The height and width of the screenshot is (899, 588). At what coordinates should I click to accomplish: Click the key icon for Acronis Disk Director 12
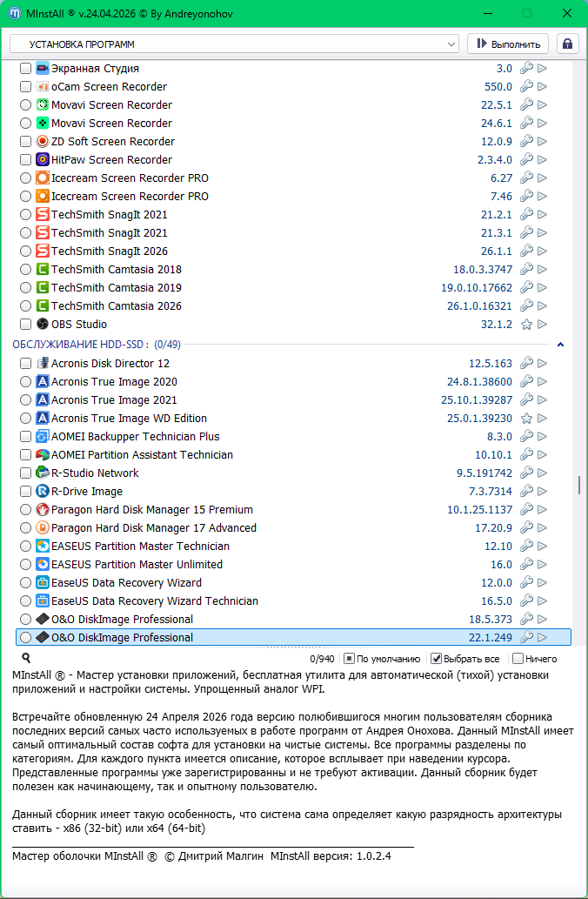[x=526, y=364]
